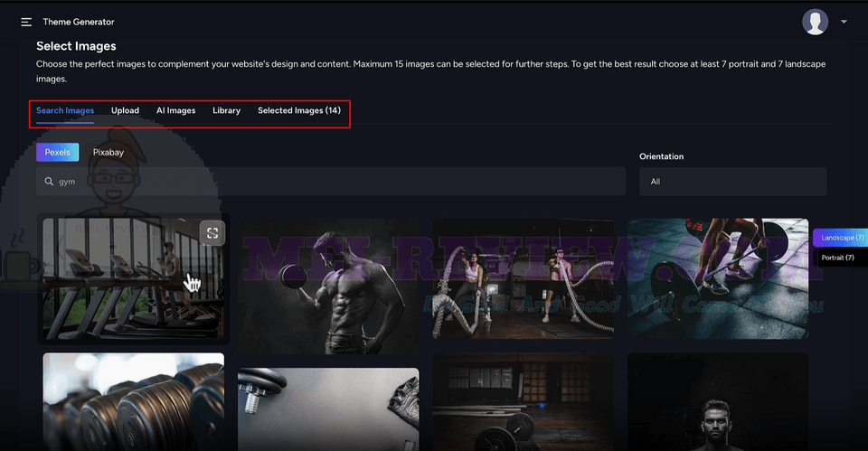Click the fullscreen icon on treadmill image
The width and height of the screenshot is (868, 451).
point(212,233)
